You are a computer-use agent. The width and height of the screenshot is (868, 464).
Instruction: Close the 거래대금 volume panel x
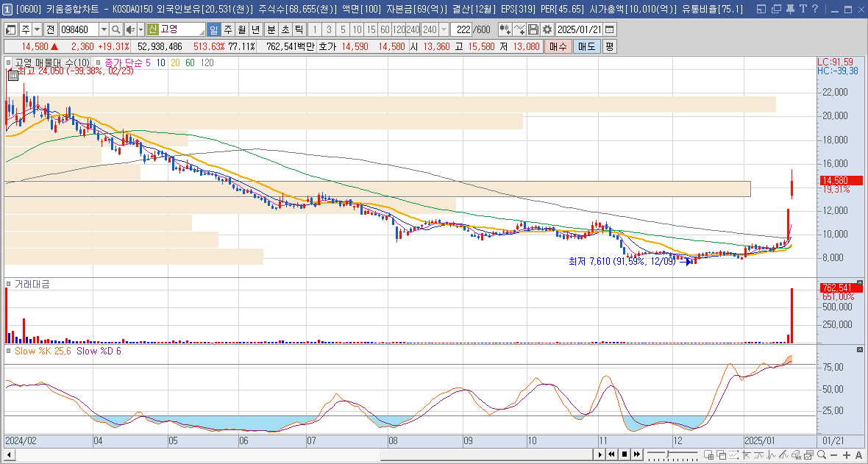click(860, 283)
